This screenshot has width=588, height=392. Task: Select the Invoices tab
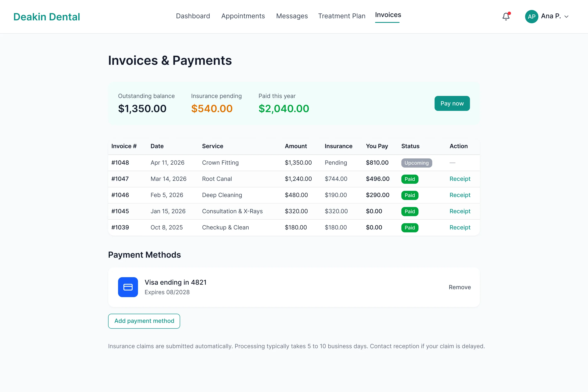(388, 15)
